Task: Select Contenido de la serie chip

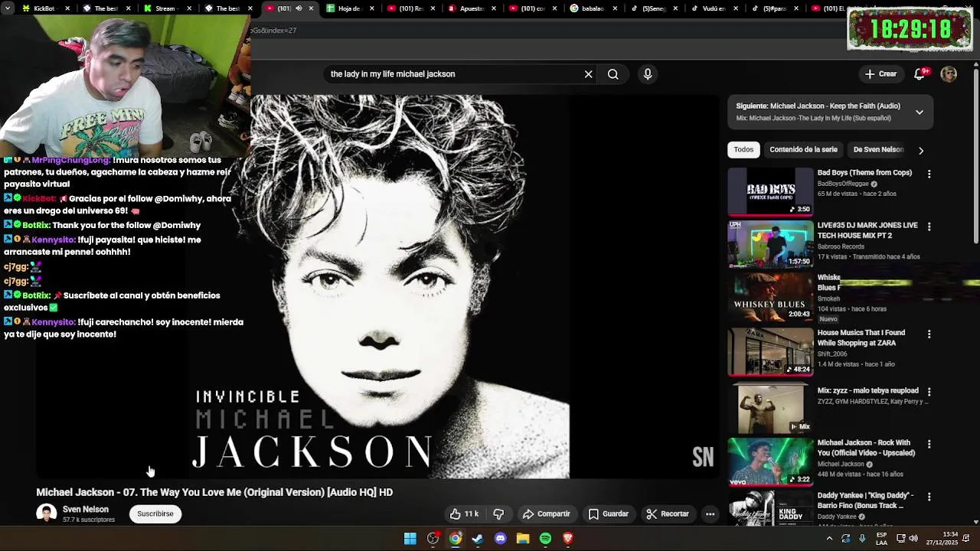Action: pos(803,150)
